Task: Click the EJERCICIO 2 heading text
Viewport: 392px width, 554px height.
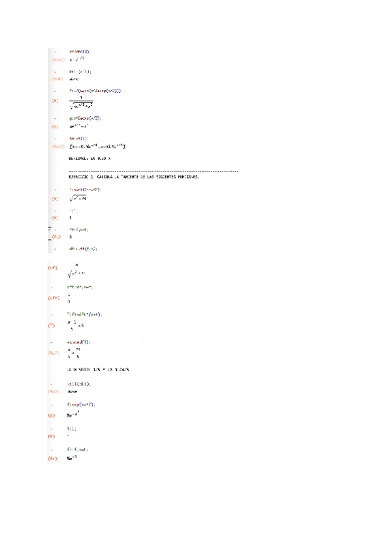Action: click(x=134, y=176)
